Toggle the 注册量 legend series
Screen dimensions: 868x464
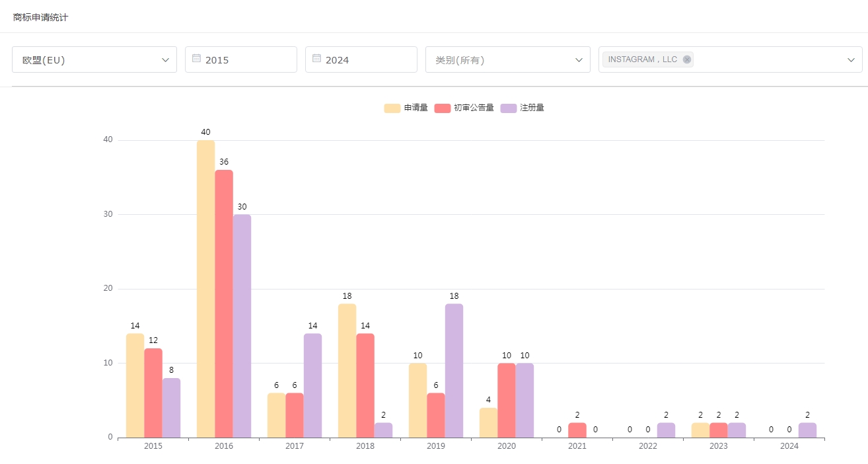(x=523, y=108)
